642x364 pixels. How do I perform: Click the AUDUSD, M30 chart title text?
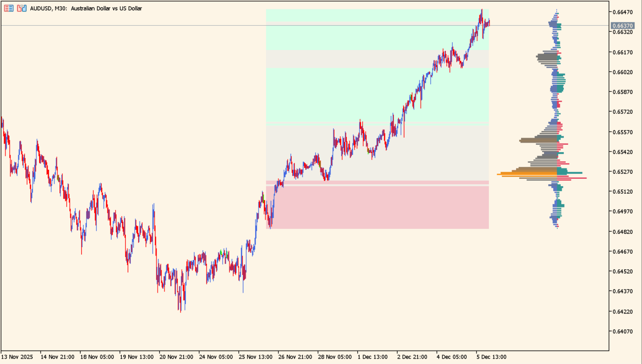pos(86,8)
